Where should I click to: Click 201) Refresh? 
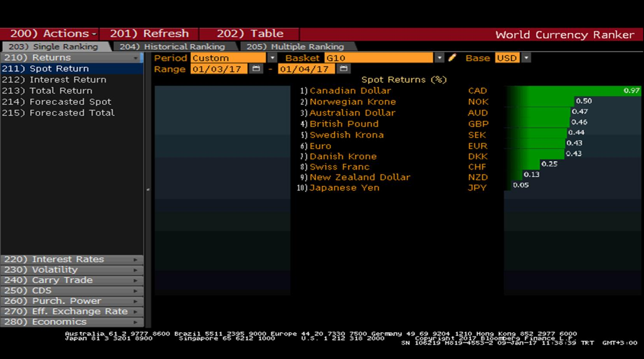[x=149, y=34]
